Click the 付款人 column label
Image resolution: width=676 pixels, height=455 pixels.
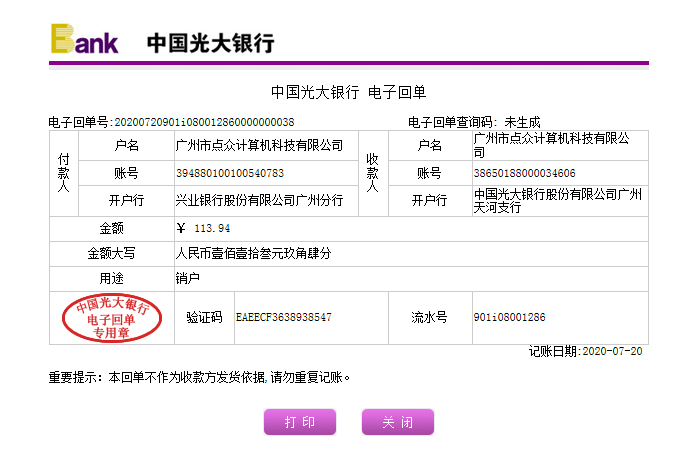point(64,173)
